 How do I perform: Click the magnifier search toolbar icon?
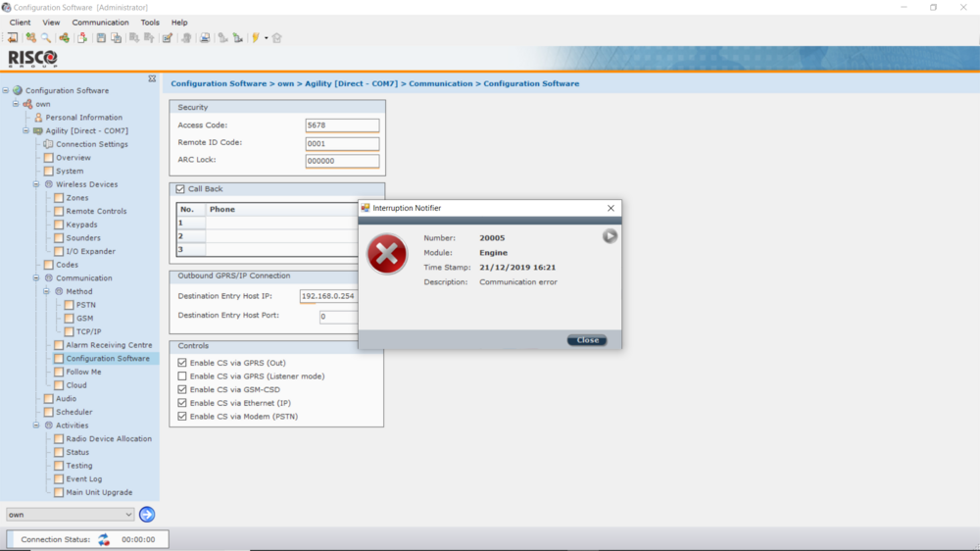click(45, 38)
